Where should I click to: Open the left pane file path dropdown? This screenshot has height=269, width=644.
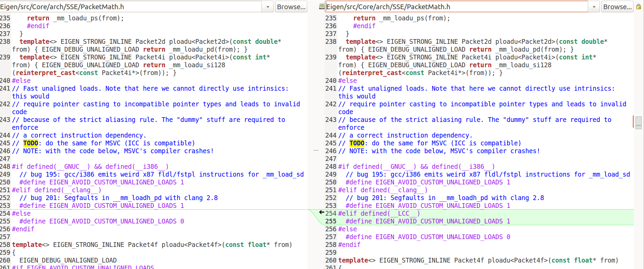[x=268, y=7]
